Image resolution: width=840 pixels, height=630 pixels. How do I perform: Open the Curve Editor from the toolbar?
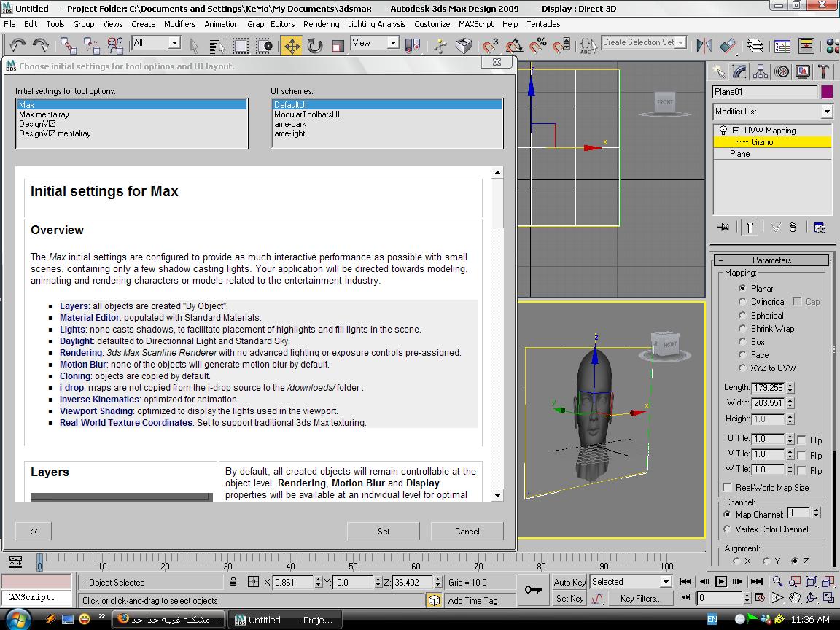[x=782, y=45]
